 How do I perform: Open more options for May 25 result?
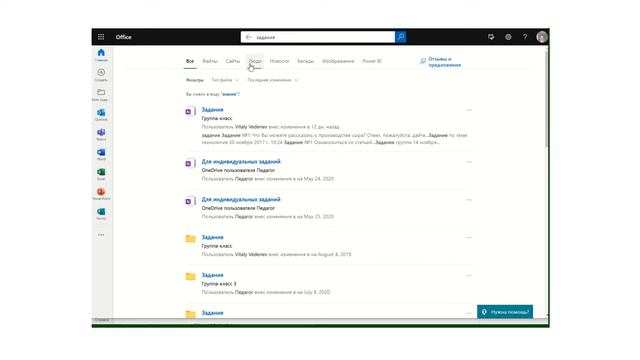[469, 200]
